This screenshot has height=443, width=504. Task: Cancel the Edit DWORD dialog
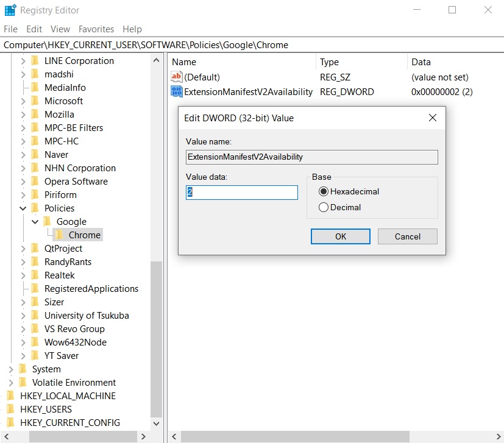coord(407,236)
